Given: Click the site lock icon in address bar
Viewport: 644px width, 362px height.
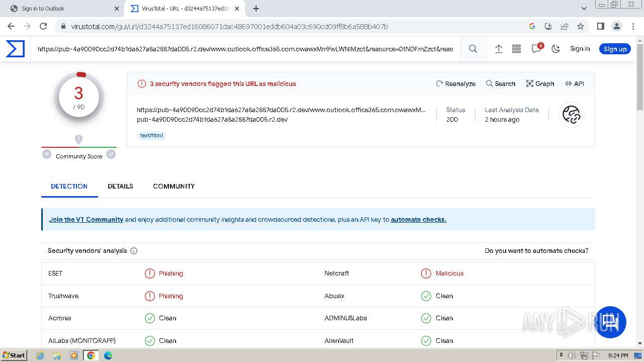Looking at the screenshot, I should 62,27.
